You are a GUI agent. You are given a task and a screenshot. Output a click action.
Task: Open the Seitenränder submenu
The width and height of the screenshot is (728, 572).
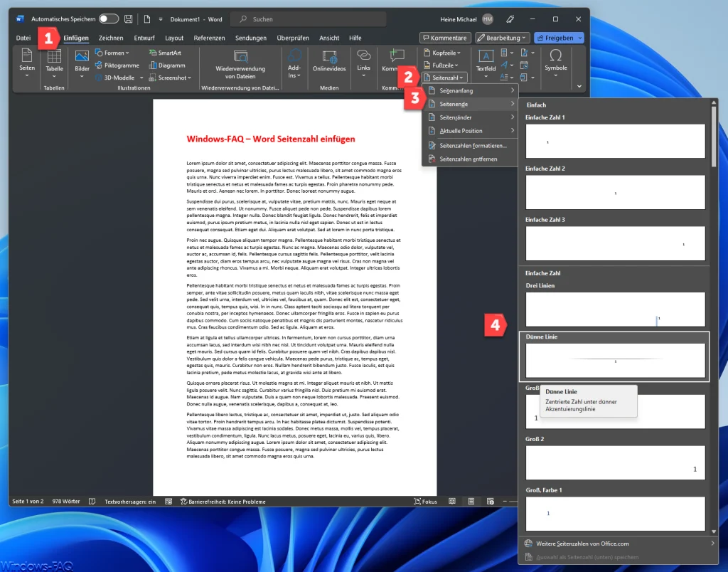471,117
